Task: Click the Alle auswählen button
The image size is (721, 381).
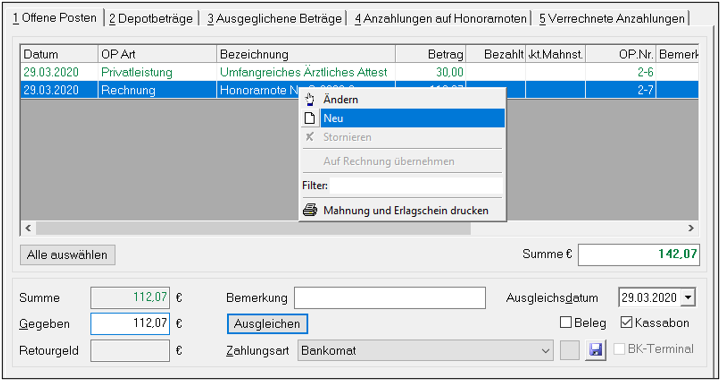Action: [68, 255]
